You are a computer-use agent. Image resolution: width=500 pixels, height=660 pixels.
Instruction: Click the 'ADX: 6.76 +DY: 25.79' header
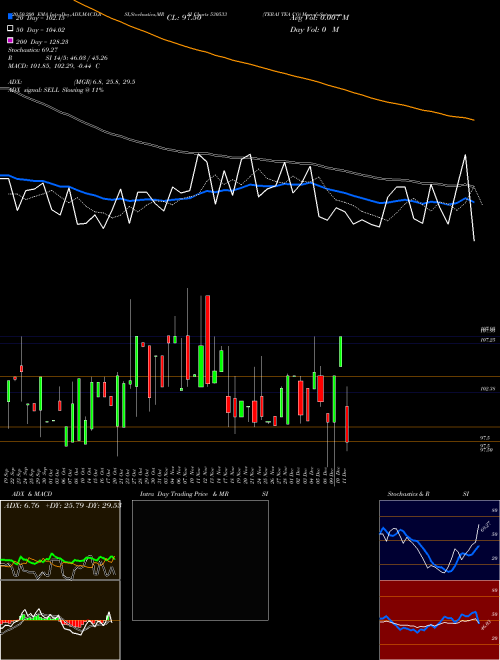[x=62, y=505]
